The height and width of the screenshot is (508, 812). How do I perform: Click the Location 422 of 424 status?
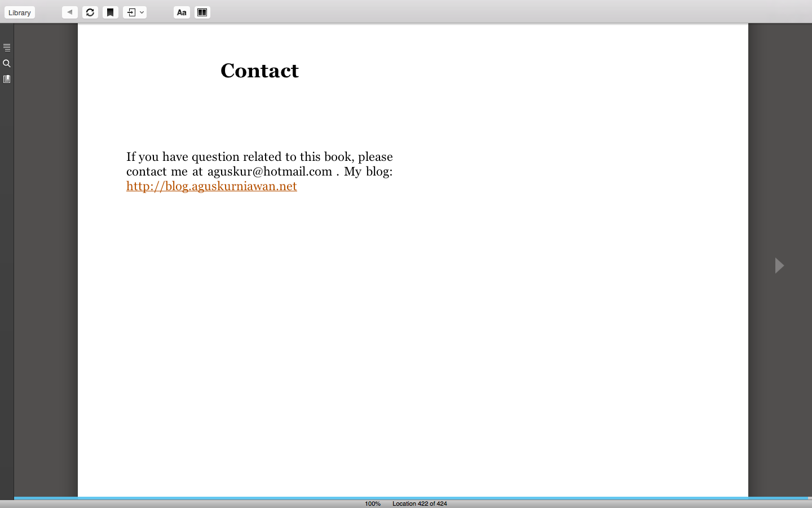pos(420,503)
